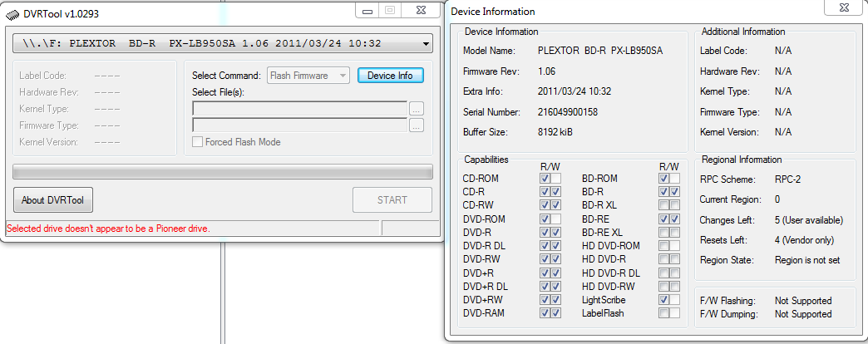Toggle BD-R XL write checkbox

coord(674,205)
